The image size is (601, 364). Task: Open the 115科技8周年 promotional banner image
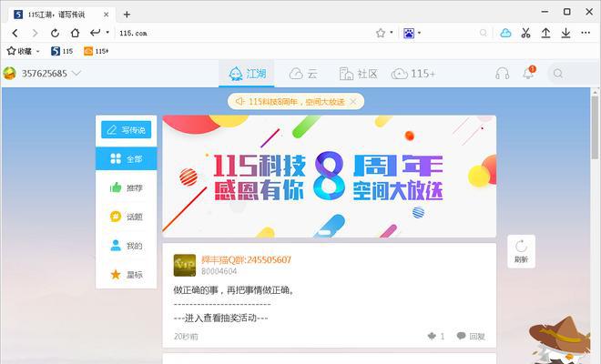pyautogui.click(x=330, y=177)
